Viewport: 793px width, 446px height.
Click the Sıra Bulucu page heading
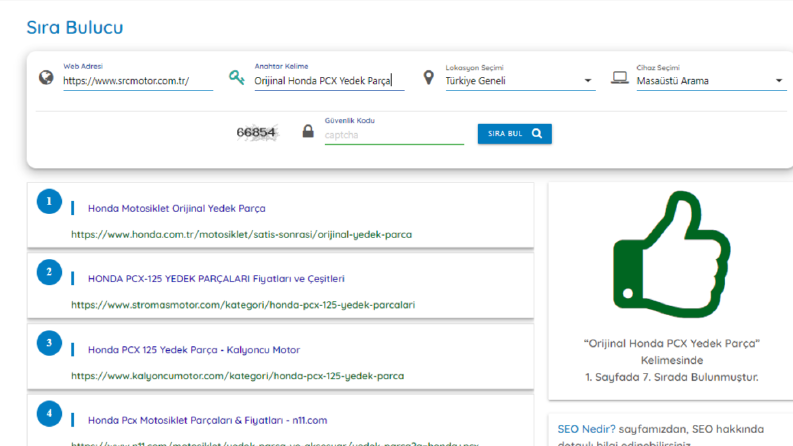coord(75,27)
